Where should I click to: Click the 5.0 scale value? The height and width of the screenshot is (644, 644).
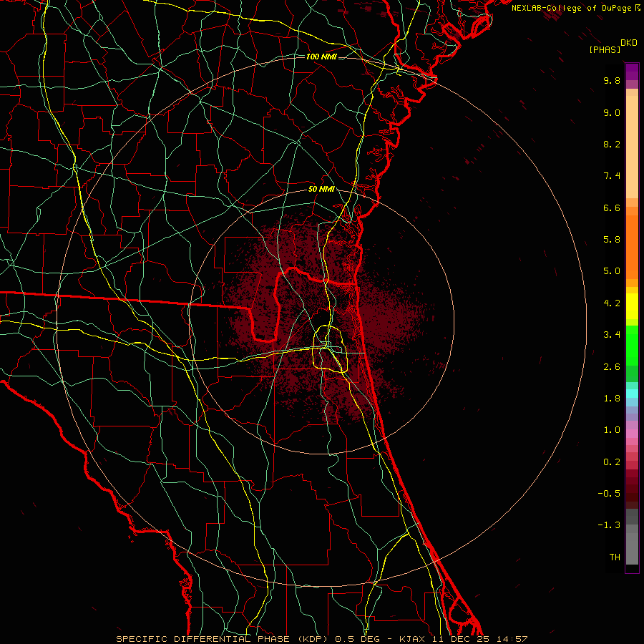tap(612, 271)
